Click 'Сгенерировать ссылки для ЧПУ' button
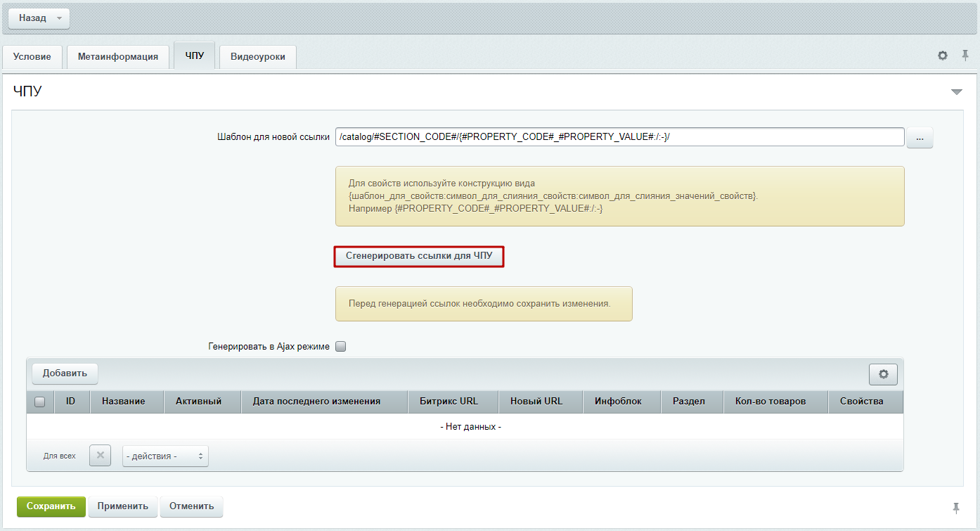This screenshot has height=531, width=980. pyautogui.click(x=419, y=257)
